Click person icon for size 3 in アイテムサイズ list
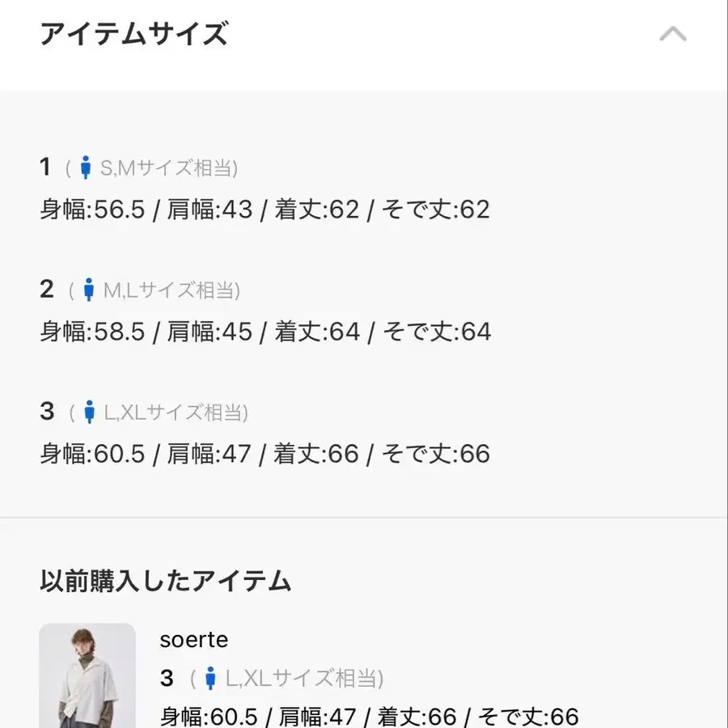This screenshot has width=728, height=728. point(90,412)
